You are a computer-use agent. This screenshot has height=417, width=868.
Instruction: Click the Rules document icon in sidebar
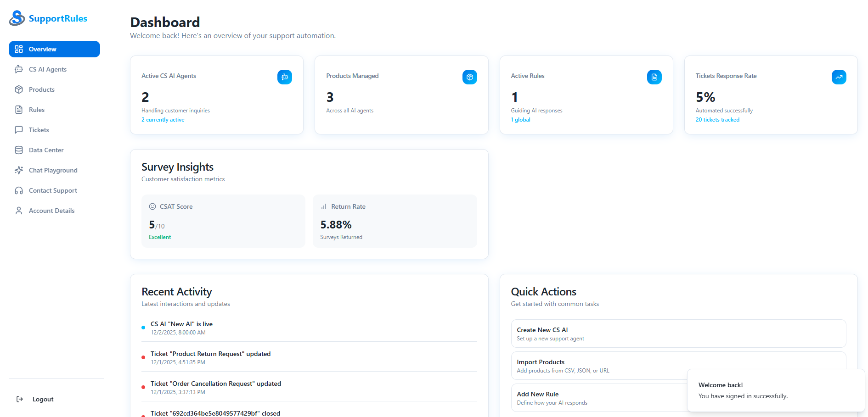(x=19, y=109)
